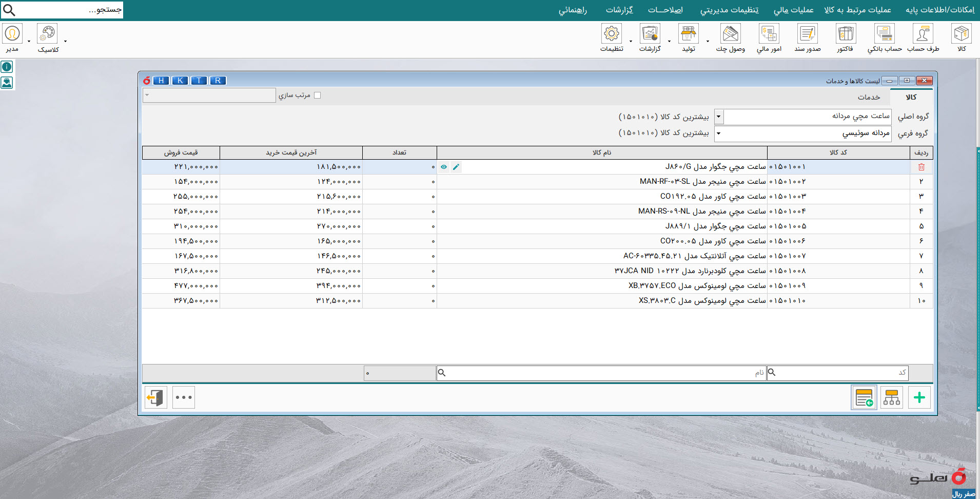Click the R shortcut button in title bar
980x499 pixels.
pyautogui.click(x=218, y=81)
